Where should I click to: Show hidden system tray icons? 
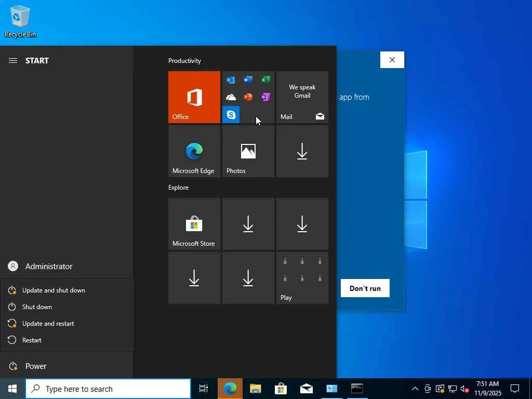pyautogui.click(x=415, y=389)
